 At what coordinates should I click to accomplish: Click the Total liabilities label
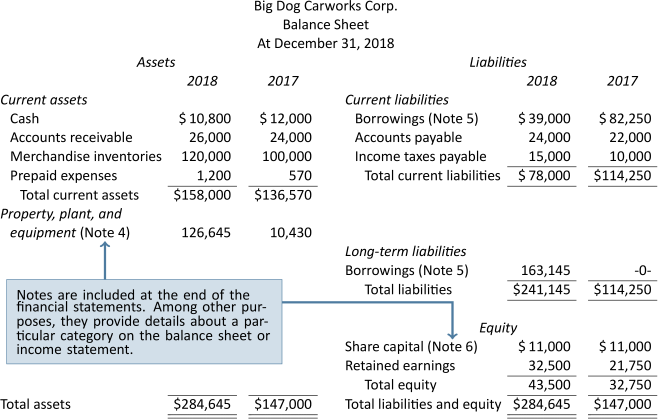pos(408,290)
